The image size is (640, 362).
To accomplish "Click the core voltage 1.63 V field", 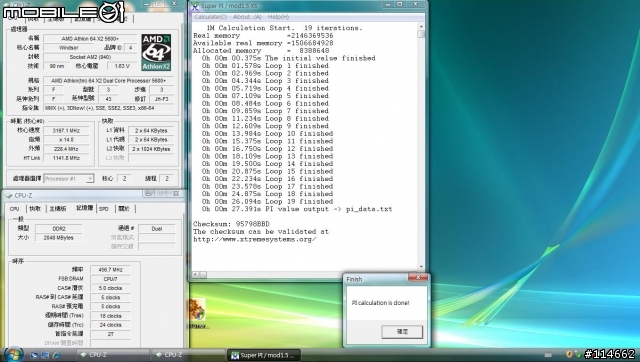I will [122, 66].
